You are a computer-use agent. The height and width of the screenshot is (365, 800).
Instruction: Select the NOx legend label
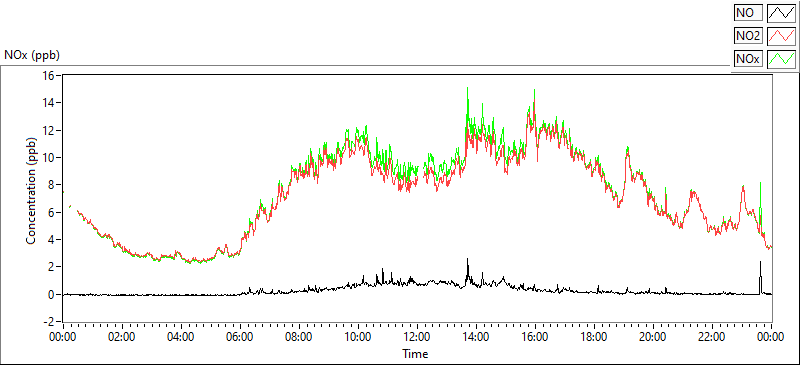(748, 59)
